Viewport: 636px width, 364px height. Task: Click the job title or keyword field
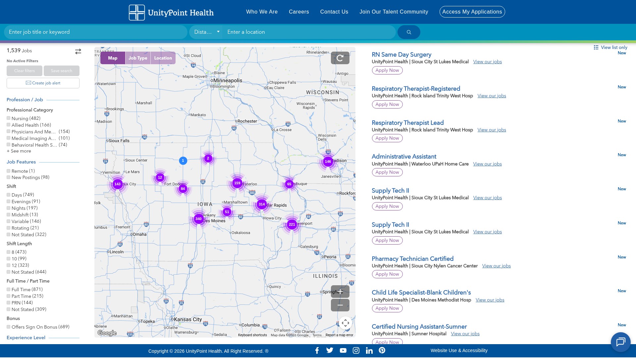click(96, 32)
